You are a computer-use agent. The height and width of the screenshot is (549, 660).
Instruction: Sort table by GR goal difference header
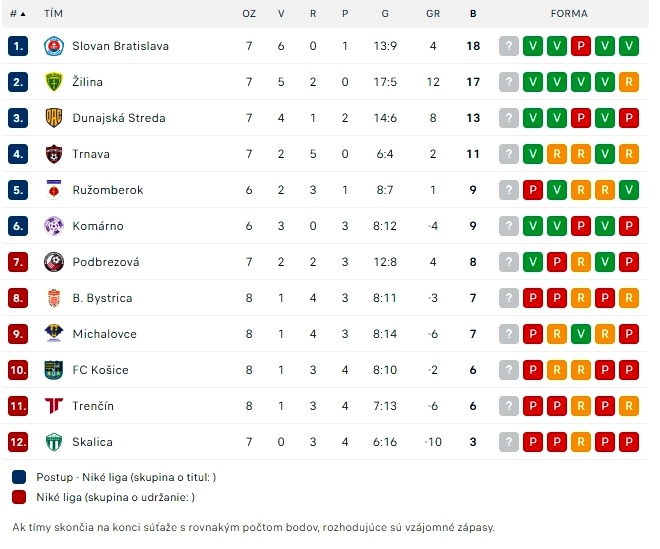coord(433,14)
